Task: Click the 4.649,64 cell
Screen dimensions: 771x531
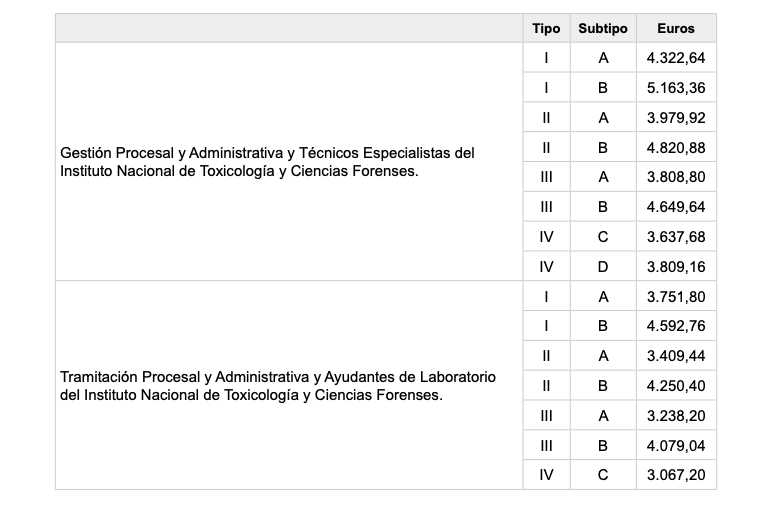Action: tap(676, 208)
